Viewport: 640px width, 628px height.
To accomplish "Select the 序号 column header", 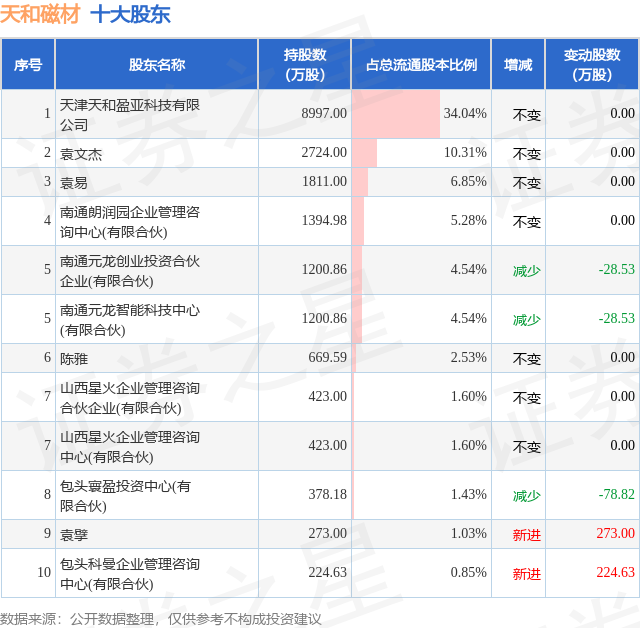I will point(28,64).
